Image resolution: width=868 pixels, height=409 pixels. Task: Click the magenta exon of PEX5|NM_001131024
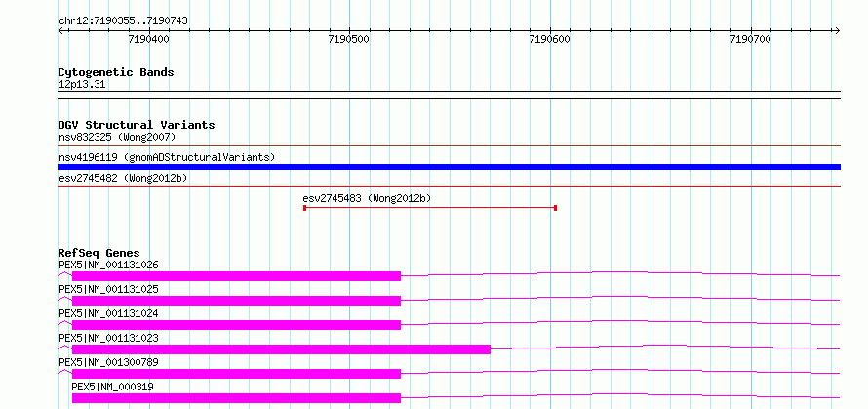[x=236, y=325]
